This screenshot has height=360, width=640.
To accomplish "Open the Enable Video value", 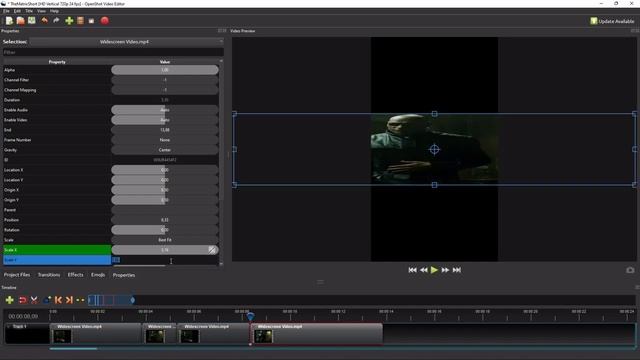I will (164, 120).
